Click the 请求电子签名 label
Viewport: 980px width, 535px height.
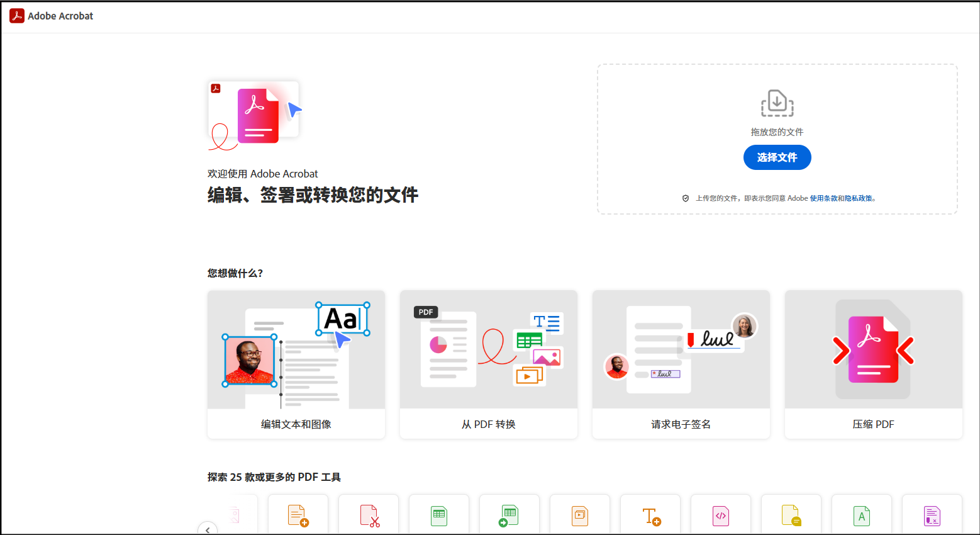pyautogui.click(x=681, y=424)
